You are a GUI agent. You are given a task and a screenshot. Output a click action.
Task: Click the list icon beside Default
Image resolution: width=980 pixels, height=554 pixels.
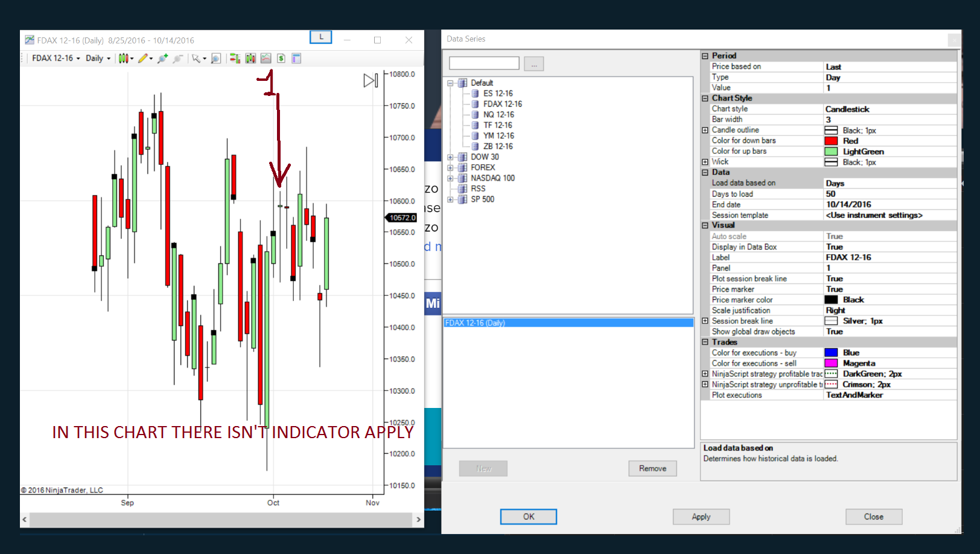coord(463,83)
